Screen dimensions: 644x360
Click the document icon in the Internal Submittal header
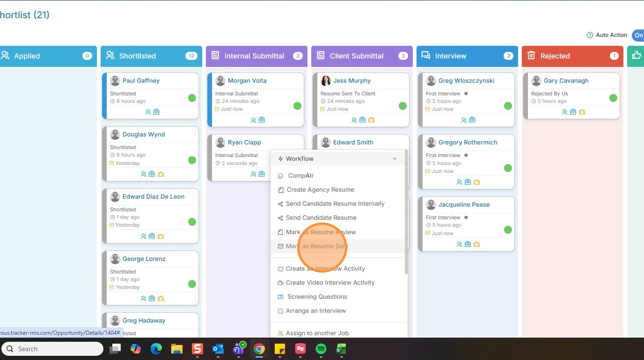[215, 56]
